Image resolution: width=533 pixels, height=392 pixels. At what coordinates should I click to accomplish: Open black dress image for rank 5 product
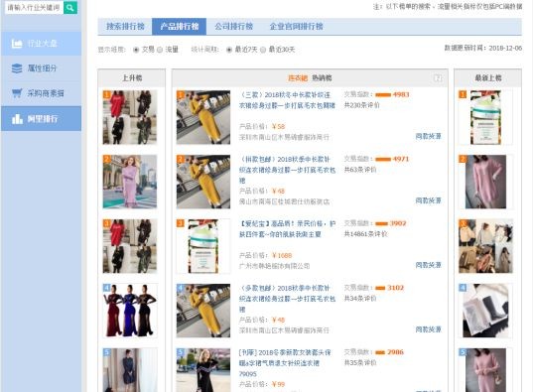click(x=203, y=370)
